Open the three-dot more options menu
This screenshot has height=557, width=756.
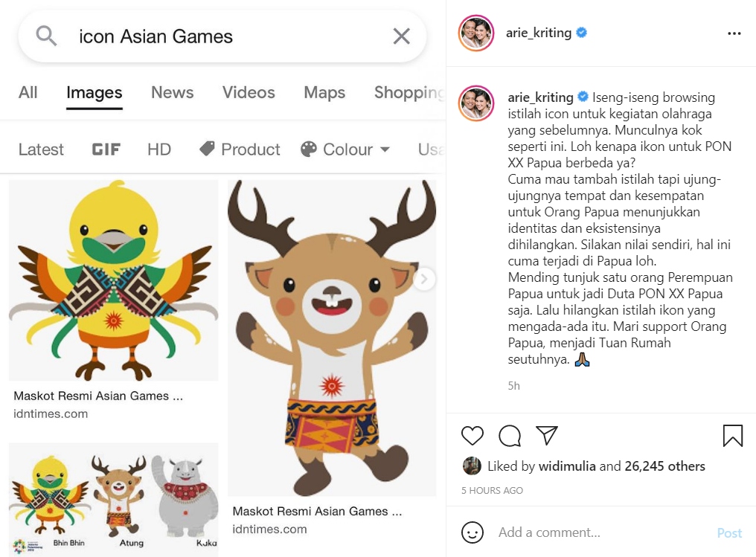pos(734,33)
